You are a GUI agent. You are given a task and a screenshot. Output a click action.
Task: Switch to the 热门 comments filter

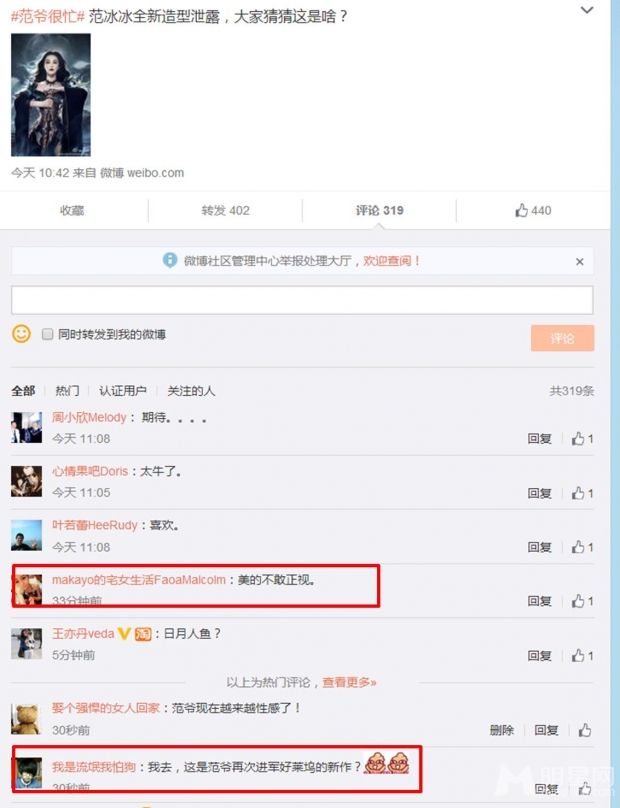67,391
